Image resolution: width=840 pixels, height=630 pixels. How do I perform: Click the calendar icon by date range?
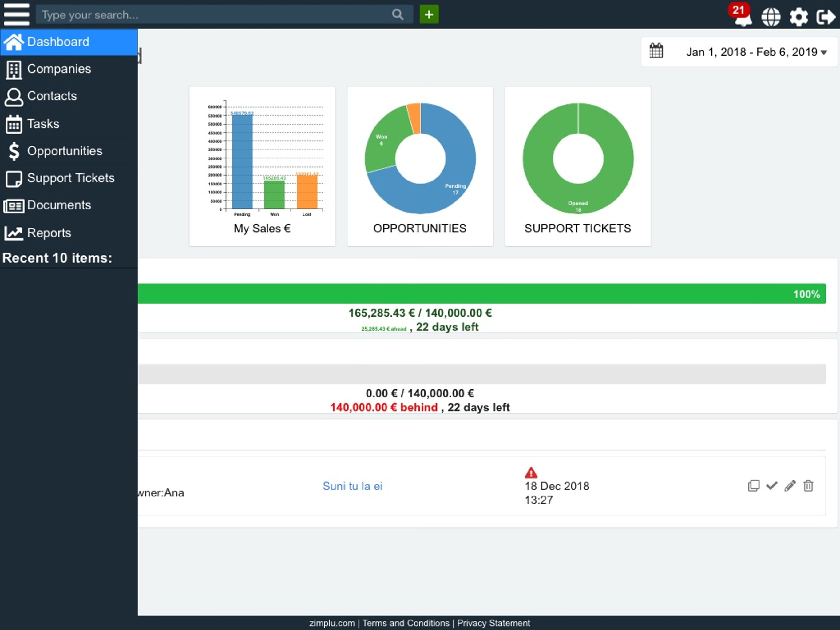(x=656, y=51)
